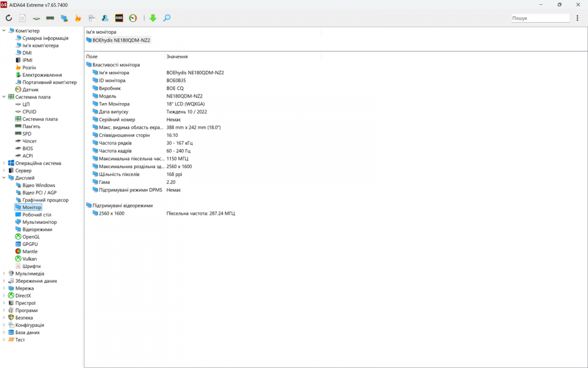Expand the Операційна система node

[4, 163]
